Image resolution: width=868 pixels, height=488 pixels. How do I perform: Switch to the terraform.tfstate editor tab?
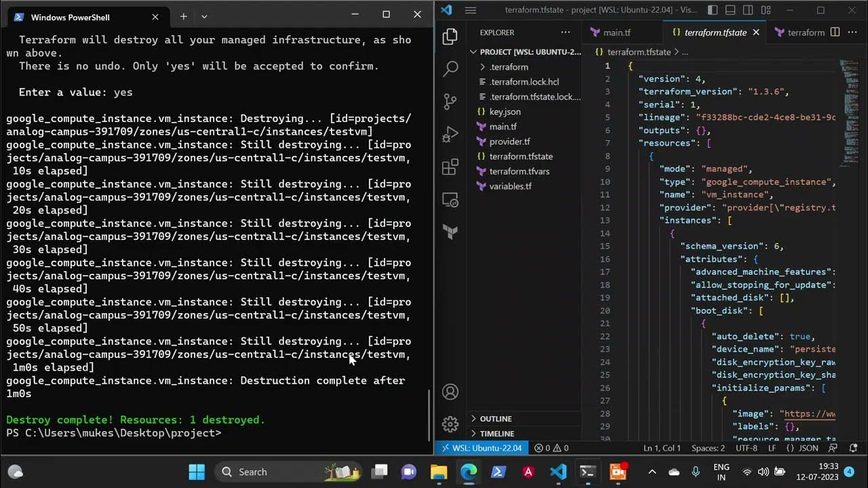click(x=714, y=32)
